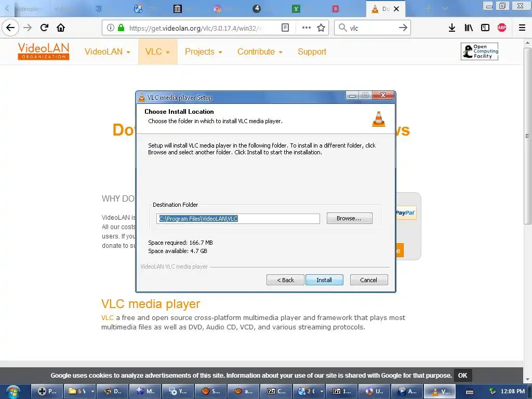This screenshot has height=399, width=532.
Task: Open the Firefox hamburger menu
Action: (522, 28)
